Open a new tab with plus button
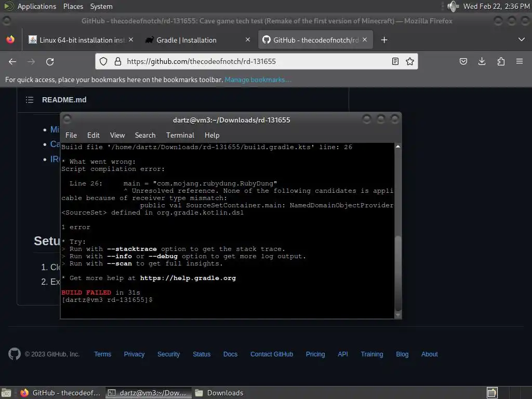Screen dimensions: 532x399 [384, 40]
